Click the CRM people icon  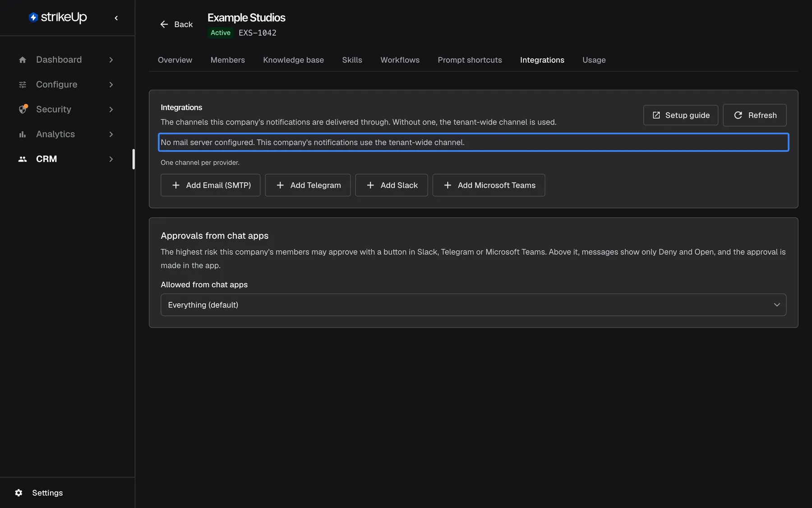tap(23, 159)
